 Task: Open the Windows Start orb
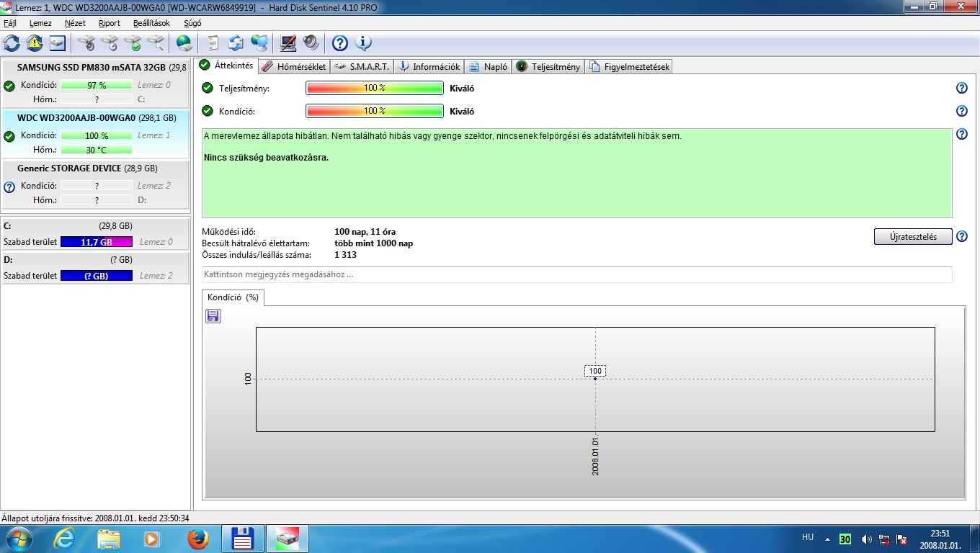tap(18, 539)
